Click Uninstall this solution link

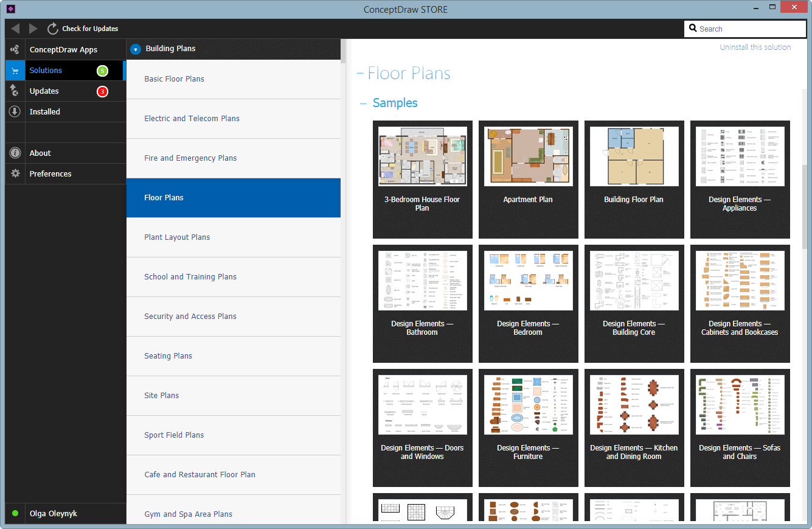pos(755,47)
